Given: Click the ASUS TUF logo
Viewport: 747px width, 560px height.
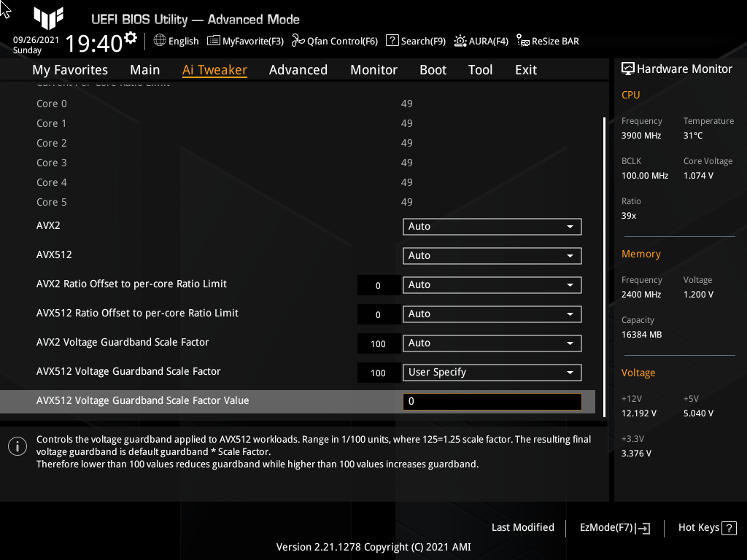Looking at the screenshot, I should (48, 19).
